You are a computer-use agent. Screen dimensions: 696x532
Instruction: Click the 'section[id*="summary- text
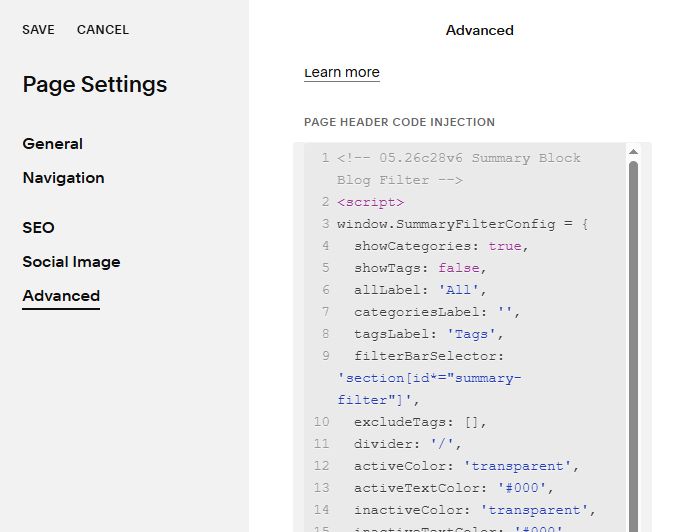429,378
